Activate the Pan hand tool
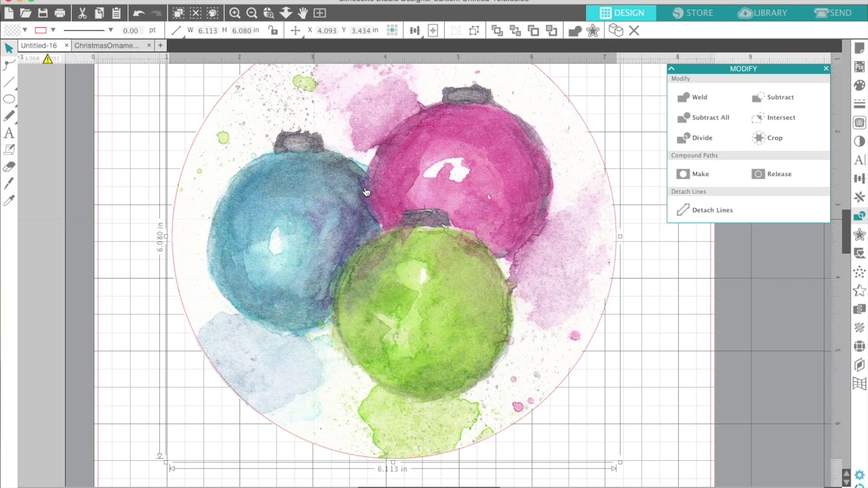The image size is (868, 488). click(302, 13)
